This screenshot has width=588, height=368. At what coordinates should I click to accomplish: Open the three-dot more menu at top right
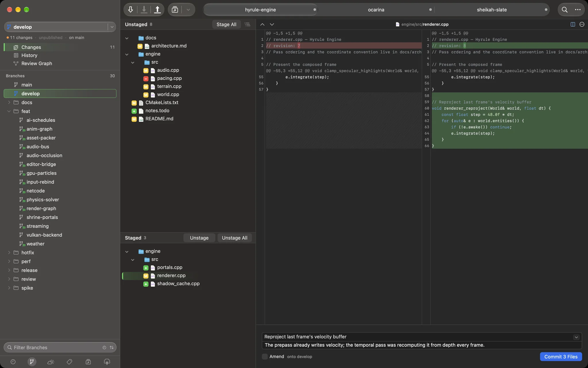578,9
